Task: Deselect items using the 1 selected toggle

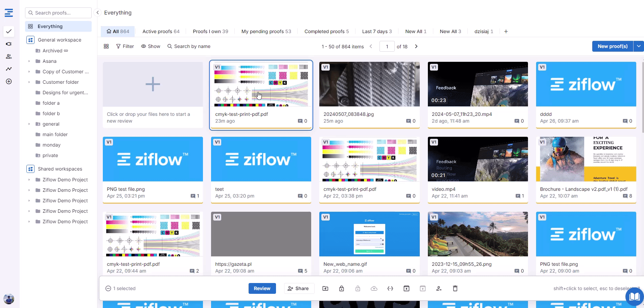Action: coord(108,288)
